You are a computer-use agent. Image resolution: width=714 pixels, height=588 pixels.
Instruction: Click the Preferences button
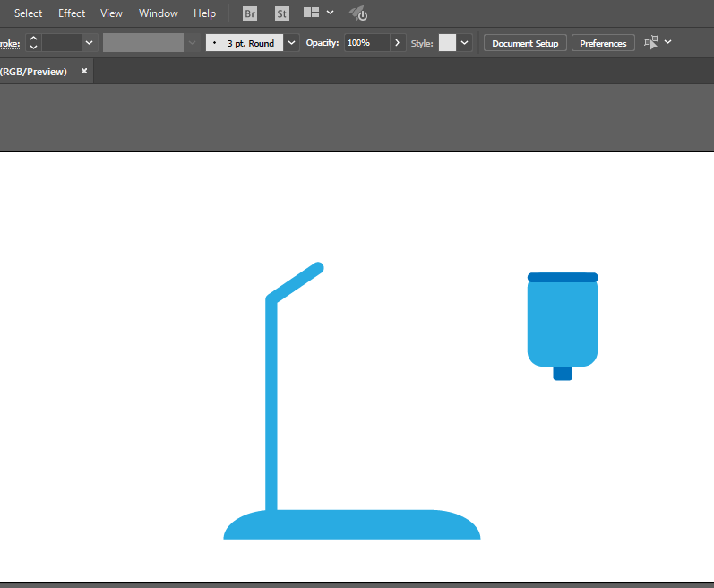point(603,43)
